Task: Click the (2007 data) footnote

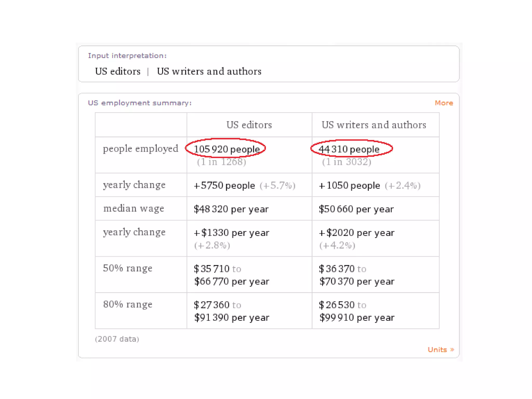Action: 117,339
